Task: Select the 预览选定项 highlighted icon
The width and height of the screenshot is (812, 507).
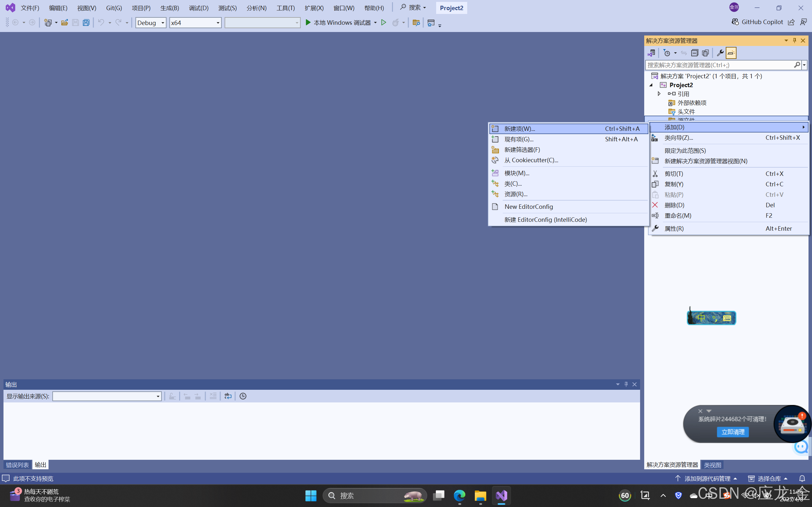Action: click(731, 53)
